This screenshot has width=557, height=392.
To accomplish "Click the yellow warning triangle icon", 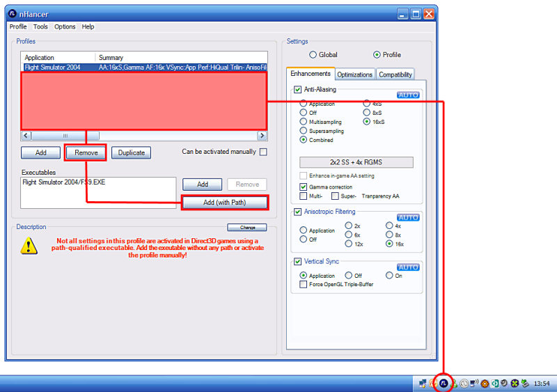I will click(29, 245).
